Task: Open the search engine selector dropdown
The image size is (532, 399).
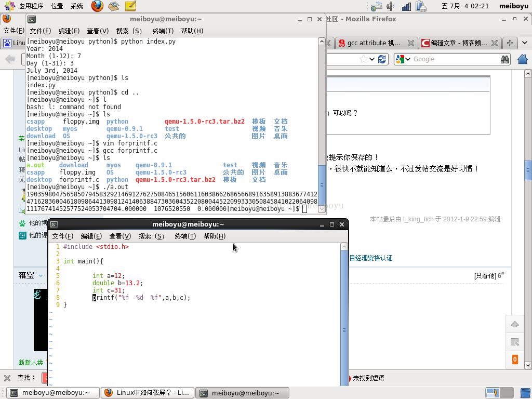Action: pyautogui.click(x=403, y=59)
